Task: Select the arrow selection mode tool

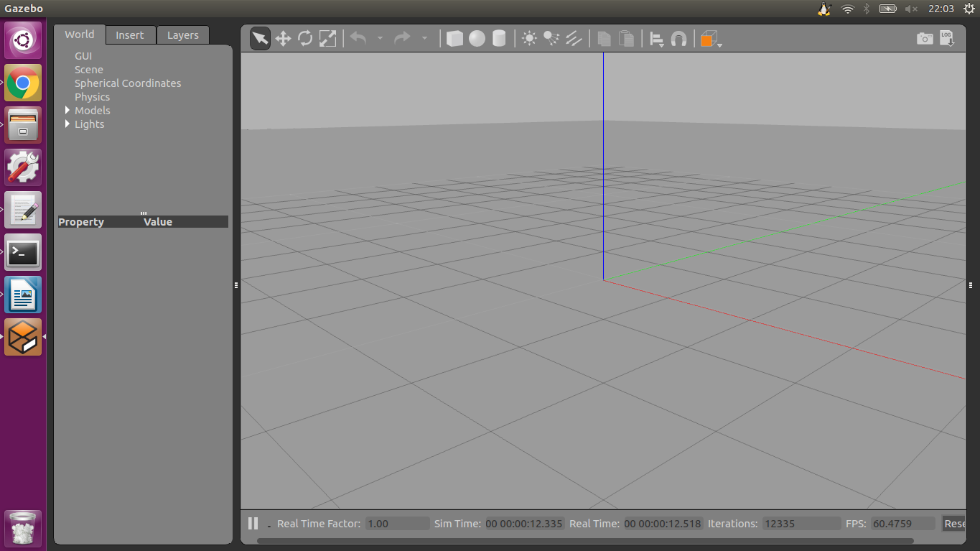Action: click(261, 38)
